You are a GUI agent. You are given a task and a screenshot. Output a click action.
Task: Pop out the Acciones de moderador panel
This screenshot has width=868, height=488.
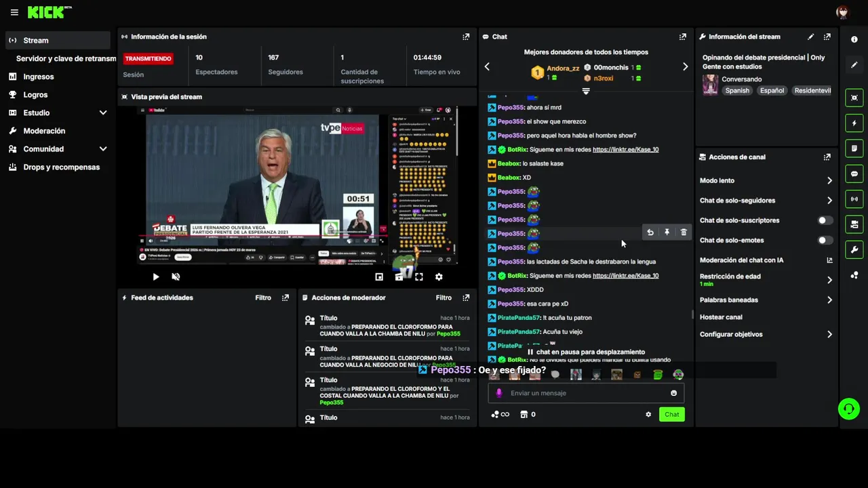click(x=466, y=298)
